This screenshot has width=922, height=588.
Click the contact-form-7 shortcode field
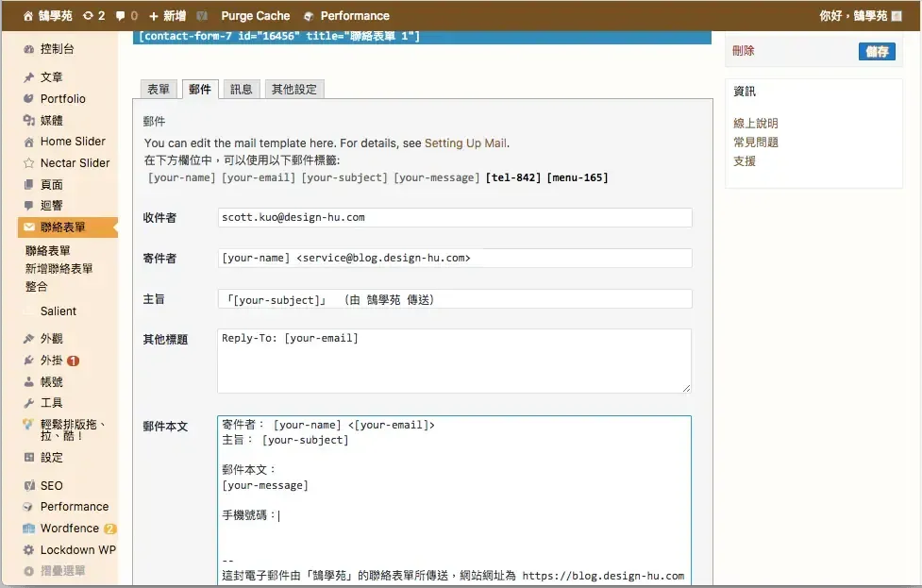click(422, 37)
